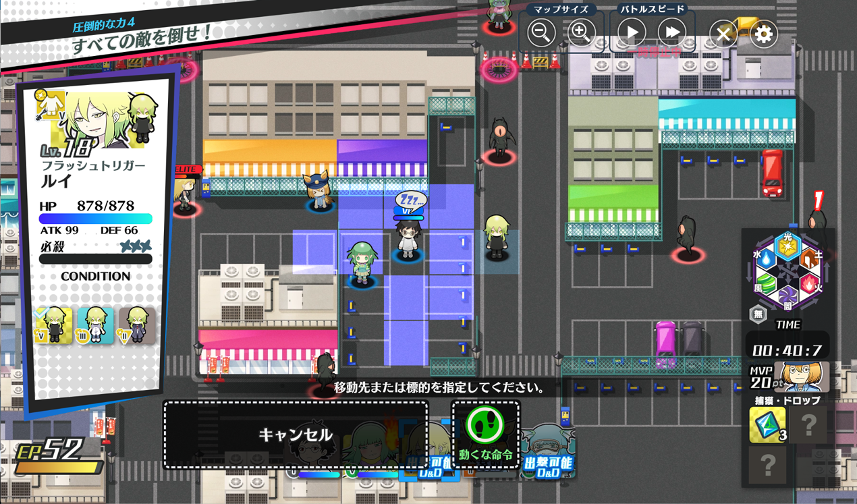857x504 pixels.
Task: Click the MVP character portrait
Action: [801, 377]
